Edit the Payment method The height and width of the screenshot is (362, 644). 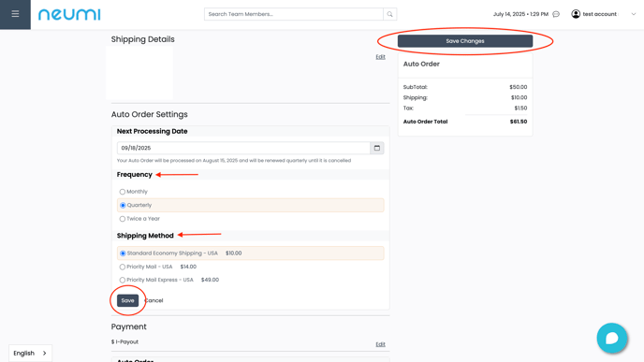(380, 344)
